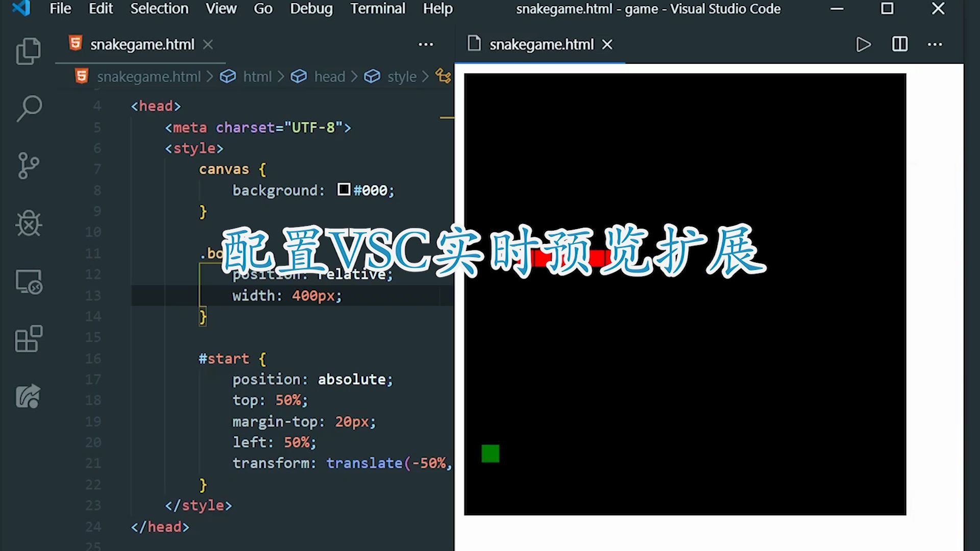Select the Search icon in sidebar
Screen dimensions: 980x551
30,108
